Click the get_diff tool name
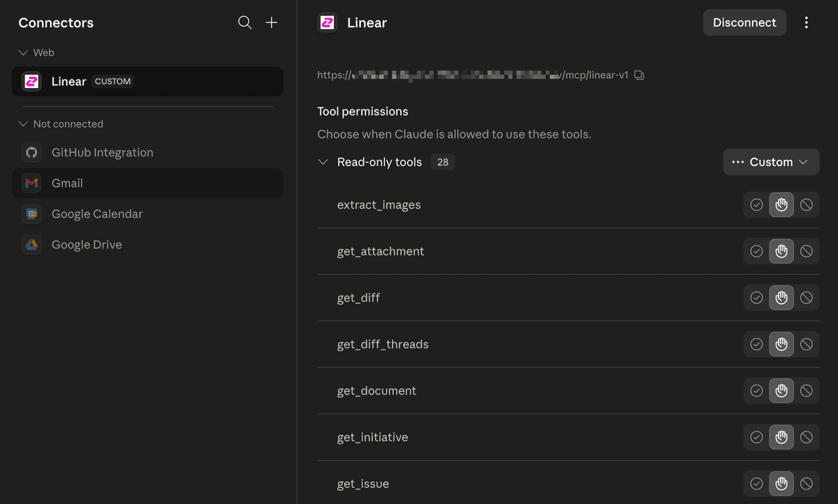 pyautogui.click(x=359, y=298)
